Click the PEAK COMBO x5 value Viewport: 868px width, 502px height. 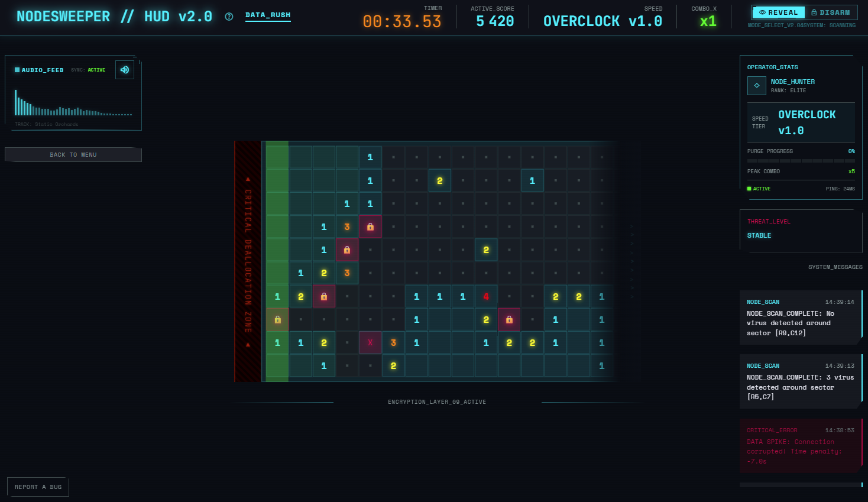(x=851, y=171)
